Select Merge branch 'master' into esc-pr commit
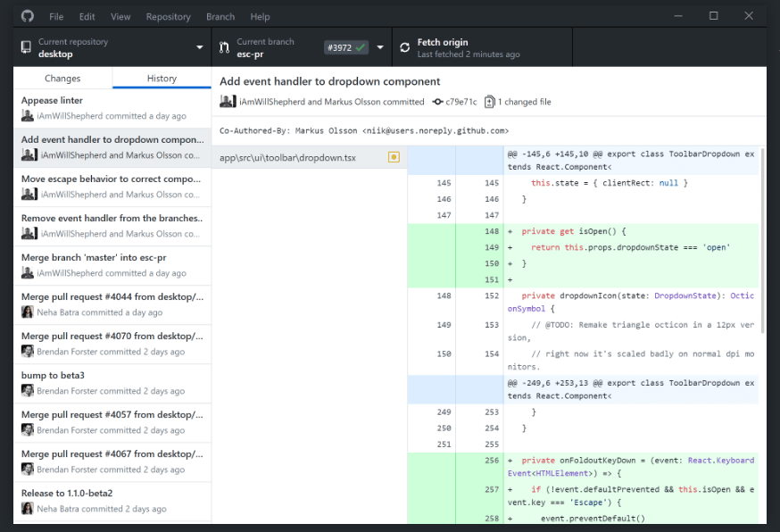Screen dimensions: 780x532 click(112, 266)
